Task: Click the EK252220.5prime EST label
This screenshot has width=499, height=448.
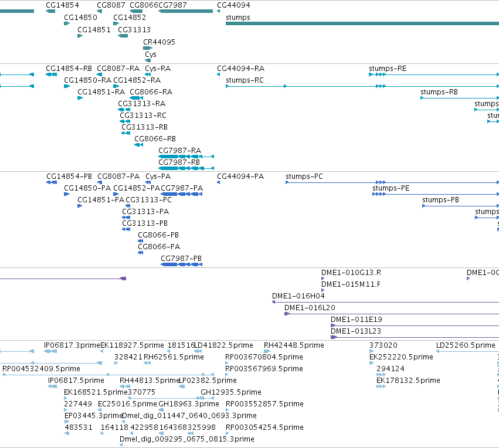Action: 401,357
